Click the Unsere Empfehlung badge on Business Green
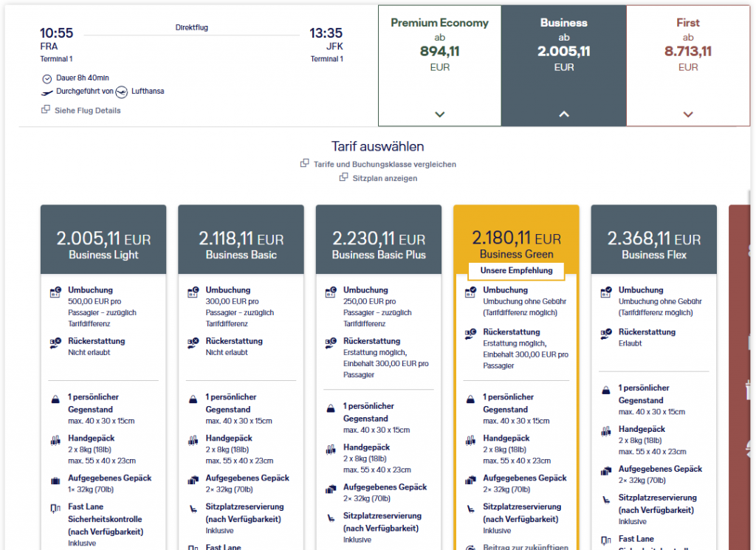The height and width of the screenshot is (550, 756). pyautogui.click(x=515, y=271)
